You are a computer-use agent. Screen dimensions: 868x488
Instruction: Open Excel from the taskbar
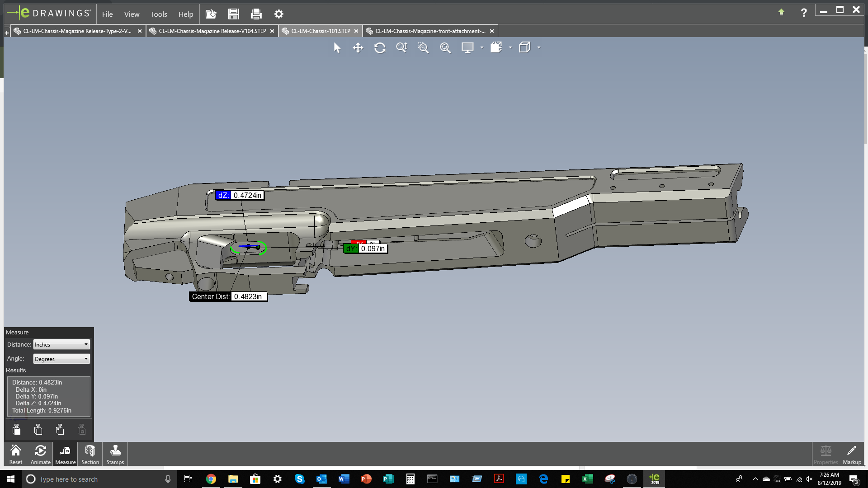pos(587,479)
